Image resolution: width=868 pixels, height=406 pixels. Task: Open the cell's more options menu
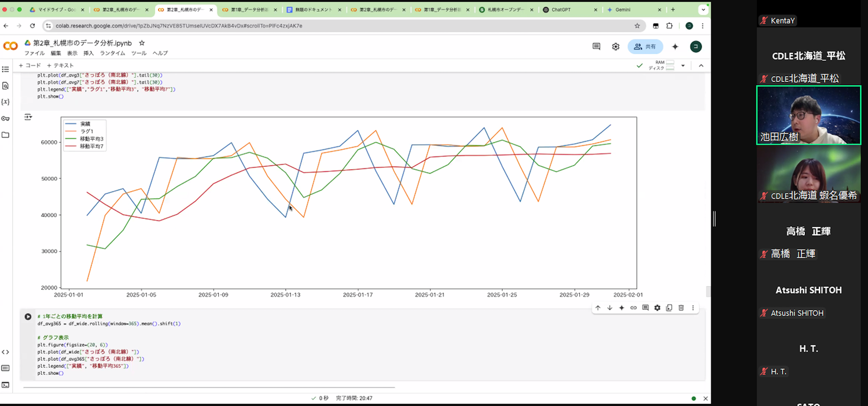click(693, 308)
